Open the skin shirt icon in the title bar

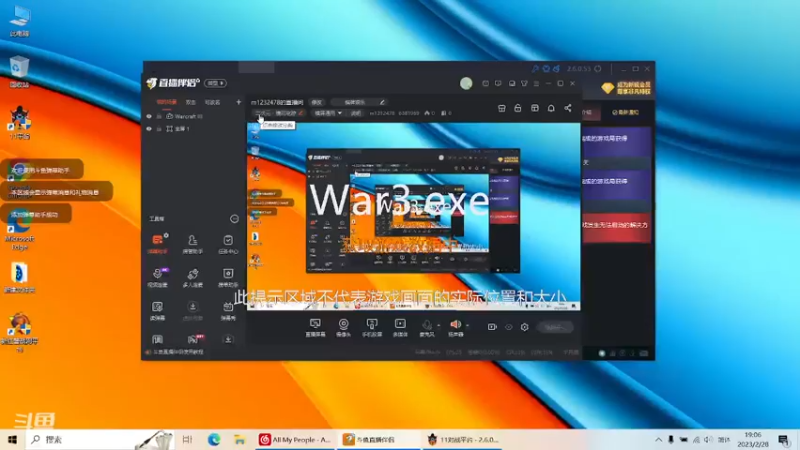[x=524, y=83]
